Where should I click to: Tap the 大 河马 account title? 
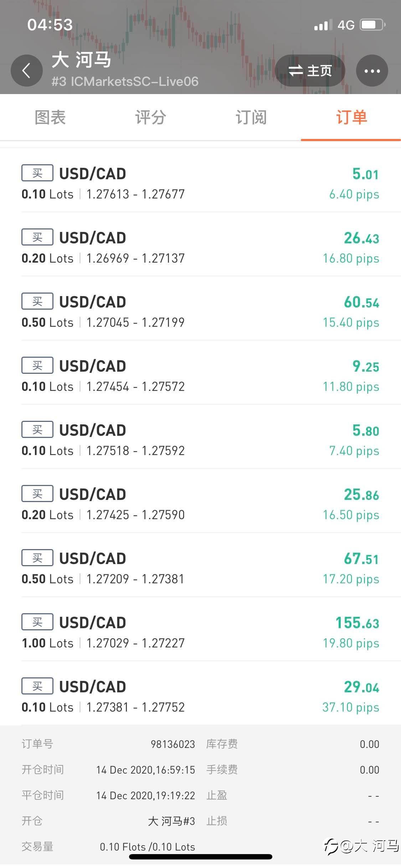click(x=81, y=60)
